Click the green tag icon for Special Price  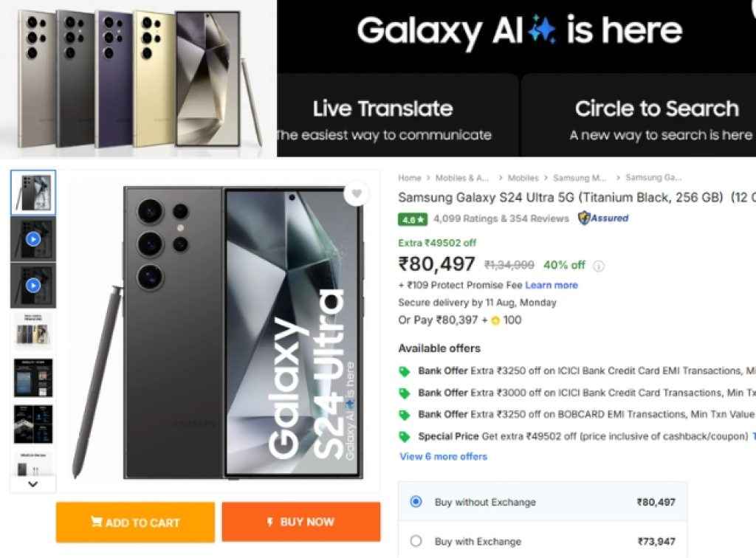click(404, 436)
